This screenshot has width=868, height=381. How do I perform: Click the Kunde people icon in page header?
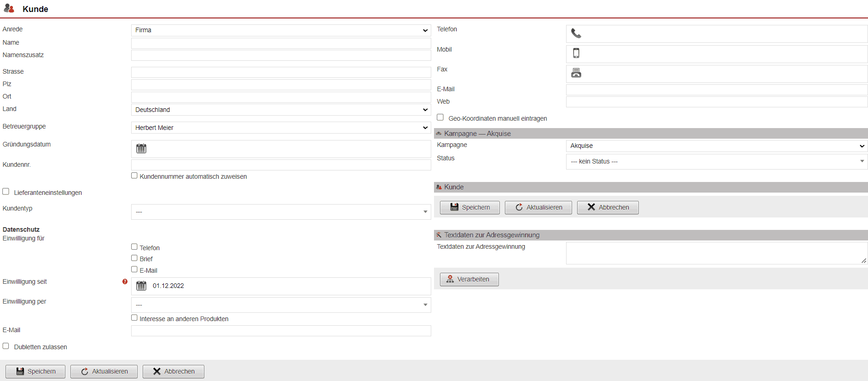(9, 9)
